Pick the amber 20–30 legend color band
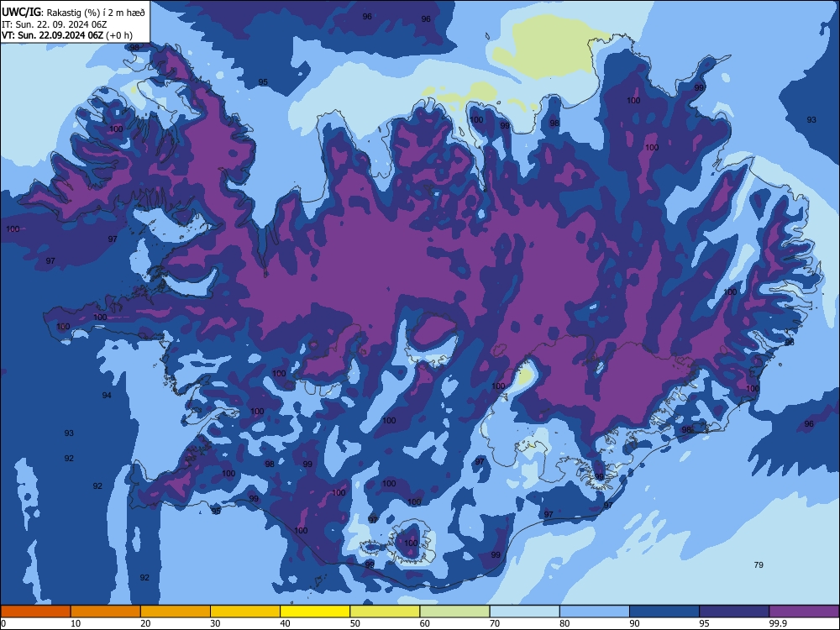The width and height of the screenshot is (840, 630). point(176,612)
